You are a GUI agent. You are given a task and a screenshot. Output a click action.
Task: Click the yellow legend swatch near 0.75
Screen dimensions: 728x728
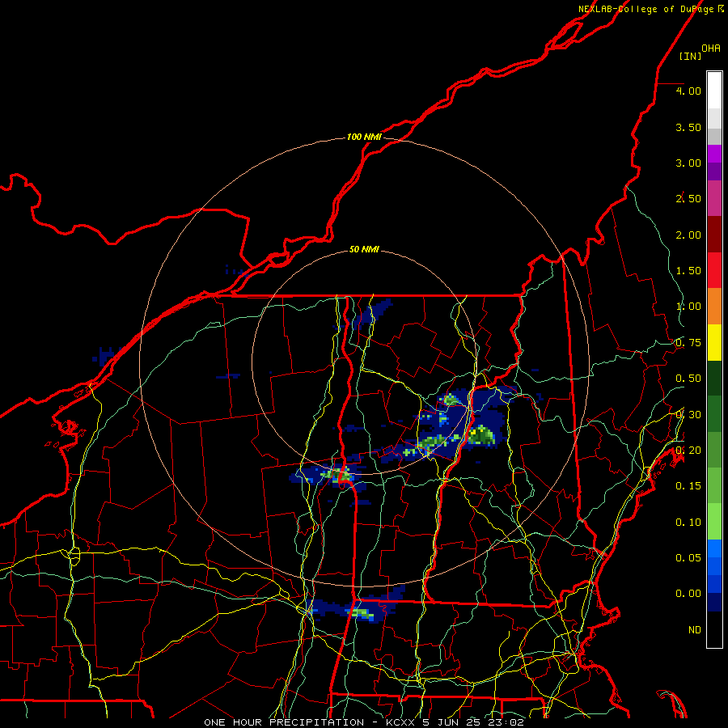pos(714,342)
